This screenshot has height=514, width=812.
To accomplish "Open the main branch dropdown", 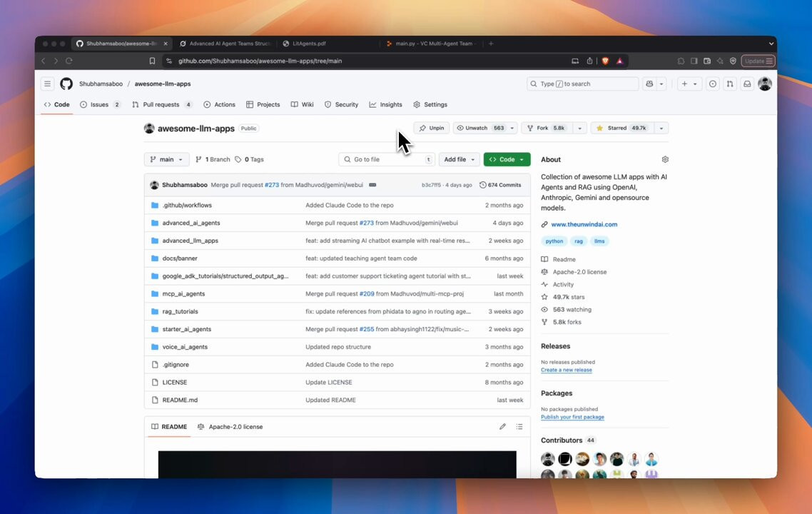I will click(x=166, y=159).
